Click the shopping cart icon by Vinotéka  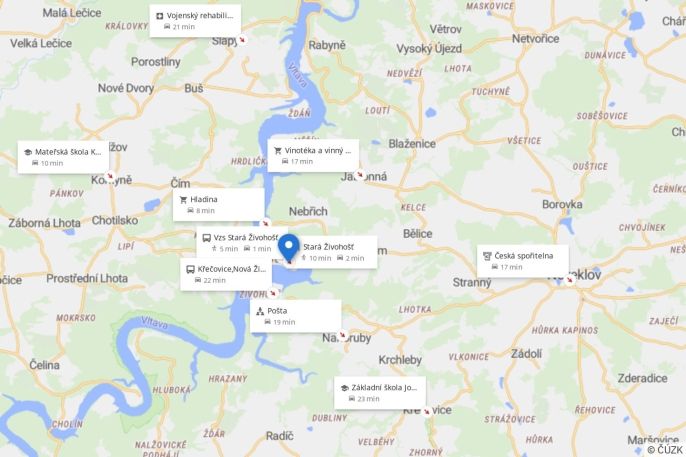coord(278,151)
